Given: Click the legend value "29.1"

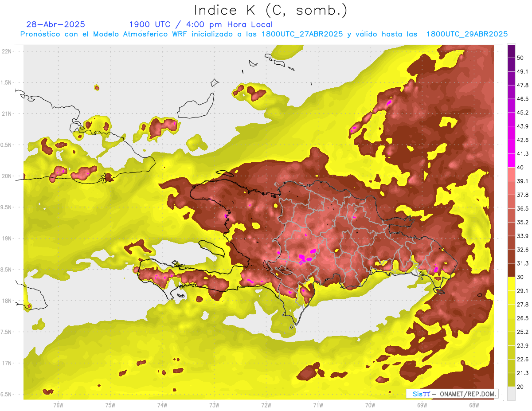Looking at the screenshot, I should click(x=522, y=290).
